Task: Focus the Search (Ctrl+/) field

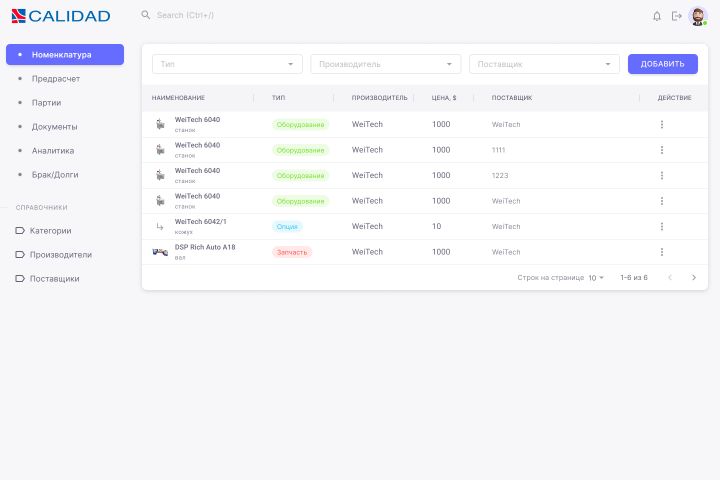Action: pyautogui.click(x=185, y=15)
